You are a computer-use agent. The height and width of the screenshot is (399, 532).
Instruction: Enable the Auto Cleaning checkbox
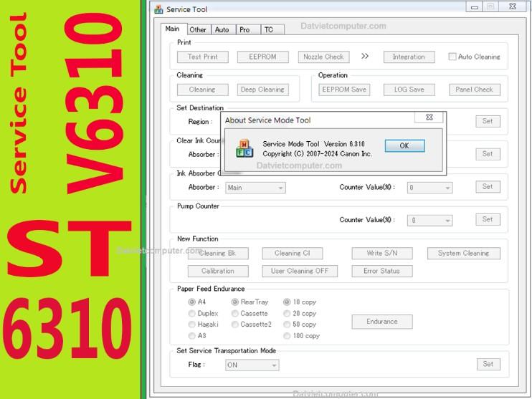pyautogui.click(x=452, y=57)
